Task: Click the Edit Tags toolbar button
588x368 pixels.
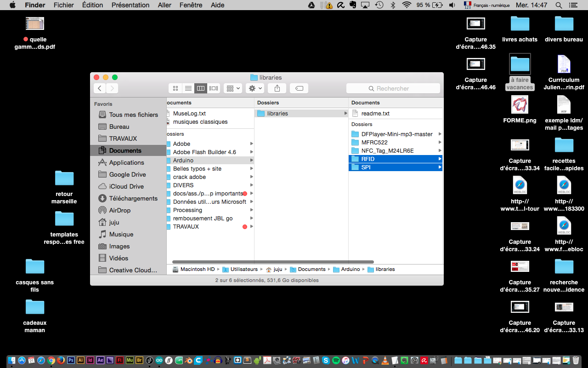Action: pyautogui.click(x=299, y=88)
